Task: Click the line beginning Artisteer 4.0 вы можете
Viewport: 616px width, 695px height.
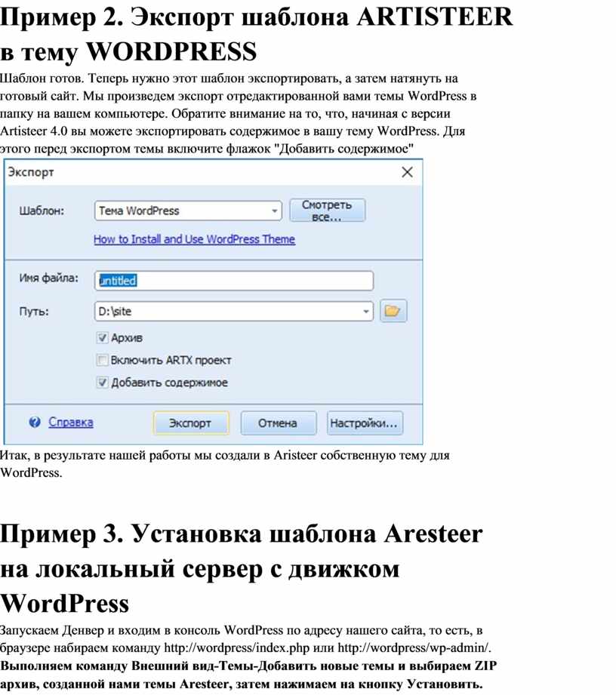Action: [x=233, y=131]
